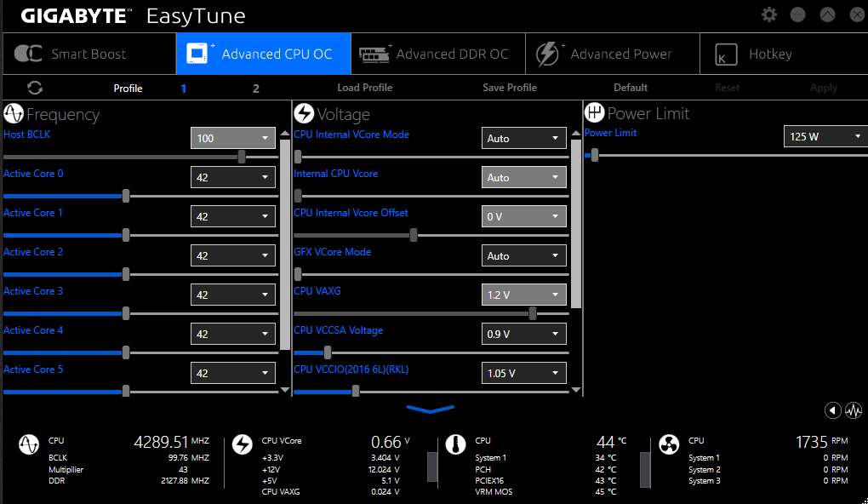Open the Active Core 1 multiplier dropdown

pyautogui.click(x=232, y=216)
